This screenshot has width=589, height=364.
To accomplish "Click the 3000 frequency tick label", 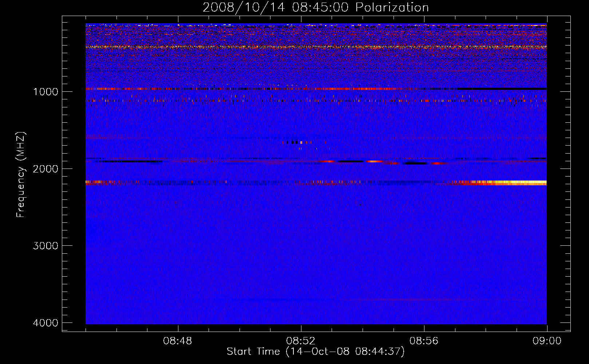I will pyautogui.click(x=46, y=246).
